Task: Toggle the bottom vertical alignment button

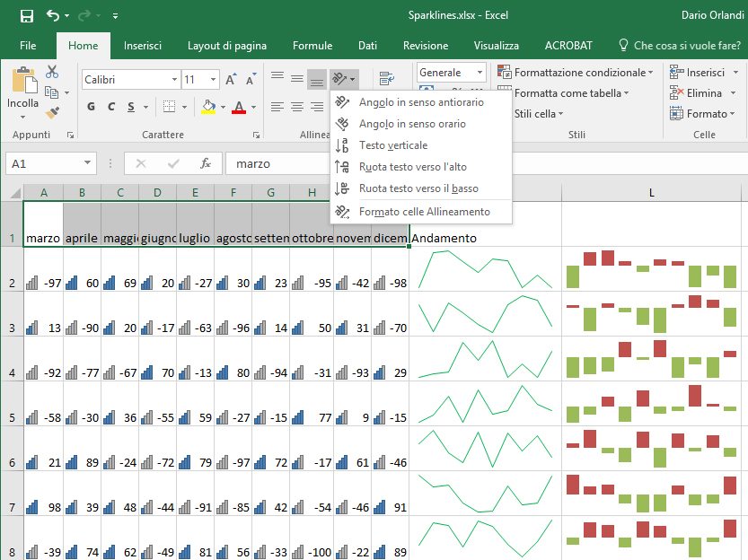Action: click(316, 80)
